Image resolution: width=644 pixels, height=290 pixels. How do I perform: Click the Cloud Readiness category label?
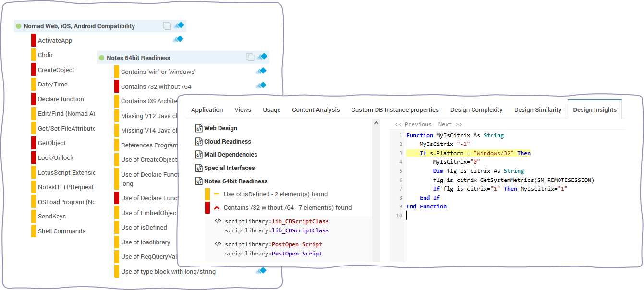(228, 142)
